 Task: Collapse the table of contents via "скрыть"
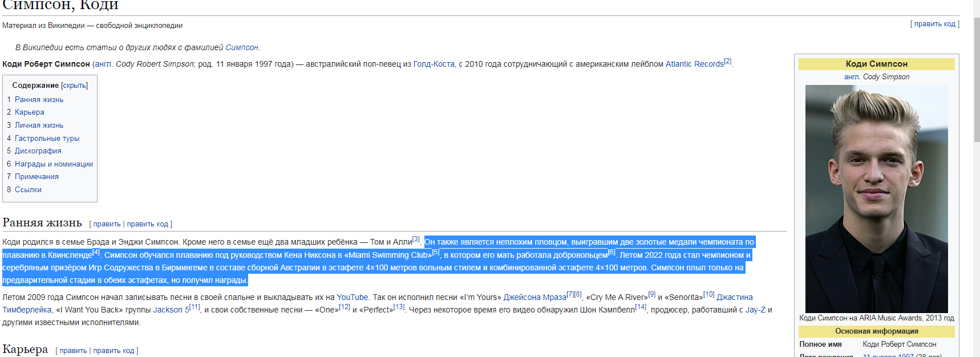click(x=74, y=86)
